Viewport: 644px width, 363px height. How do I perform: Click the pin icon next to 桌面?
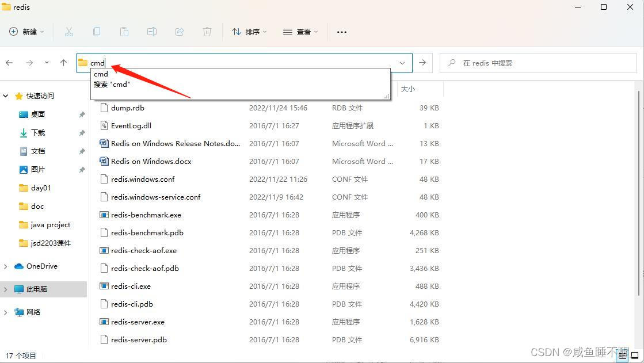[82, 114]
